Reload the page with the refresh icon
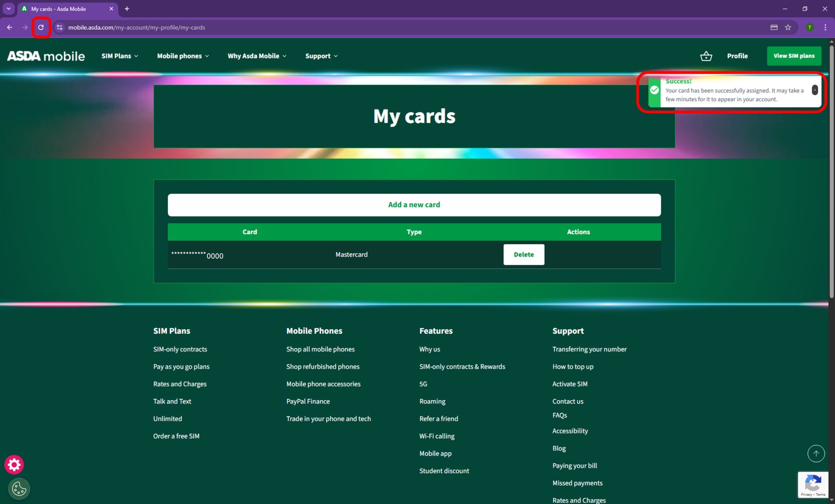 point(41,27)
